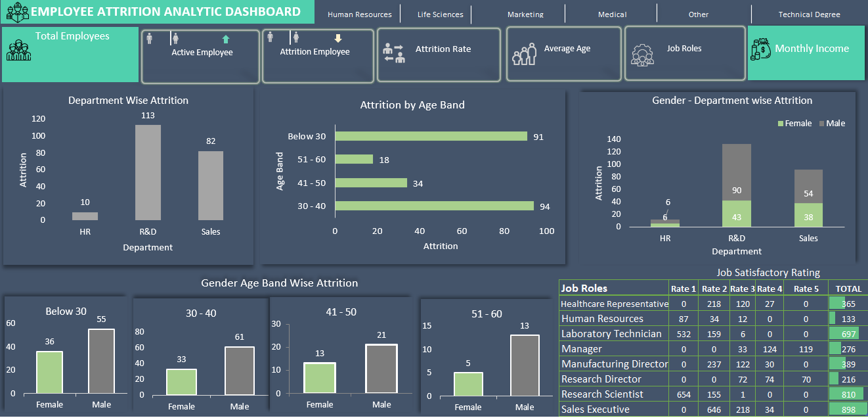The width and height of the screenshot is (868, 418).
Task: Click the Research Scientist row in Job Roles table
Action: click(x=602, y=394)
